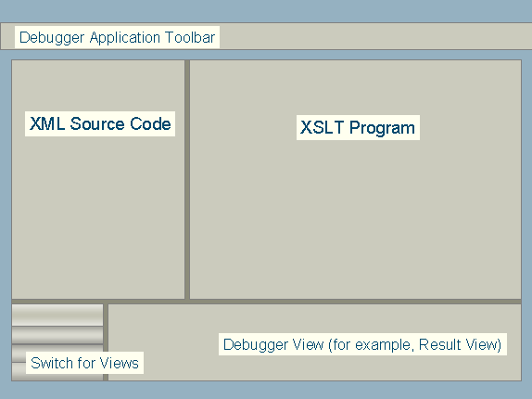This screenshot has height=399, width=532.
Task: Click the Debugger View label text
Action: (362, 344)
